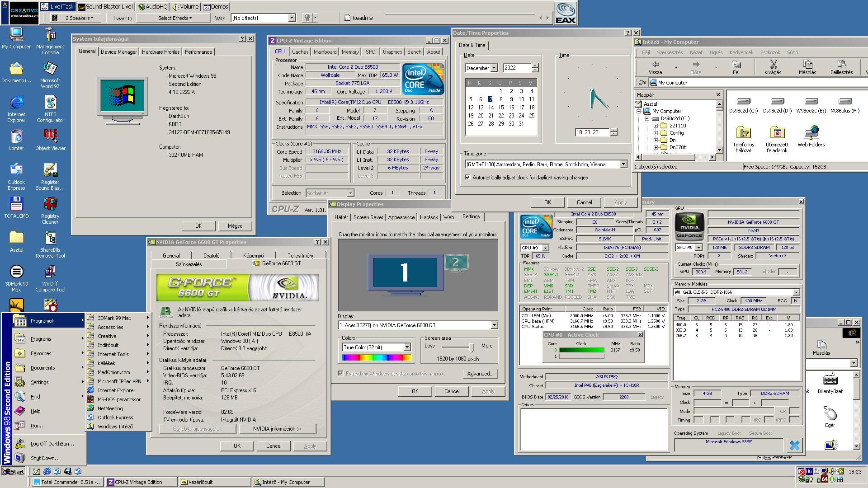Click Fel (up) toolbar icon in Intéző
Screen dimensions: 868x488
736,67
